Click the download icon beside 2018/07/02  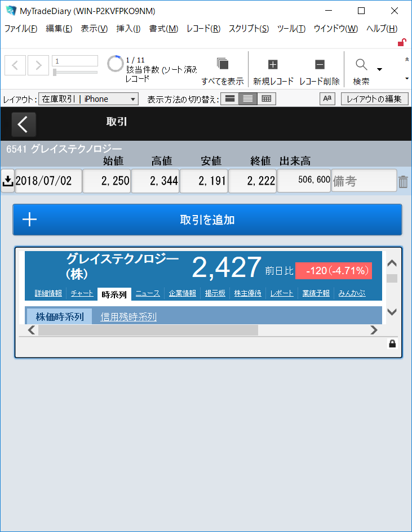(x=7, y=181)
